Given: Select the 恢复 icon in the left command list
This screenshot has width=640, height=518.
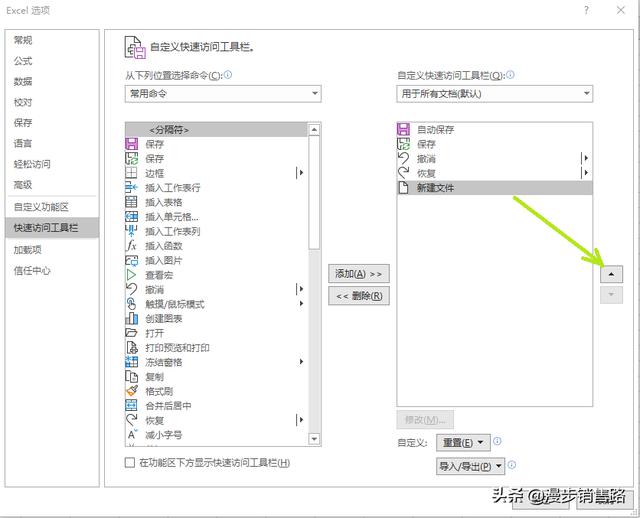Looking at the screenshot, I should pos(131,420).
